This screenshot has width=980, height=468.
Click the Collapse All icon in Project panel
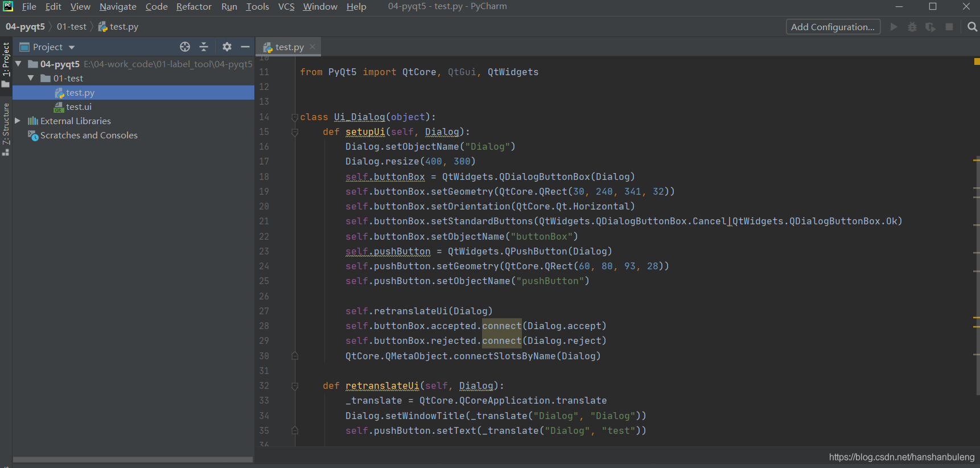click(204, 47)
